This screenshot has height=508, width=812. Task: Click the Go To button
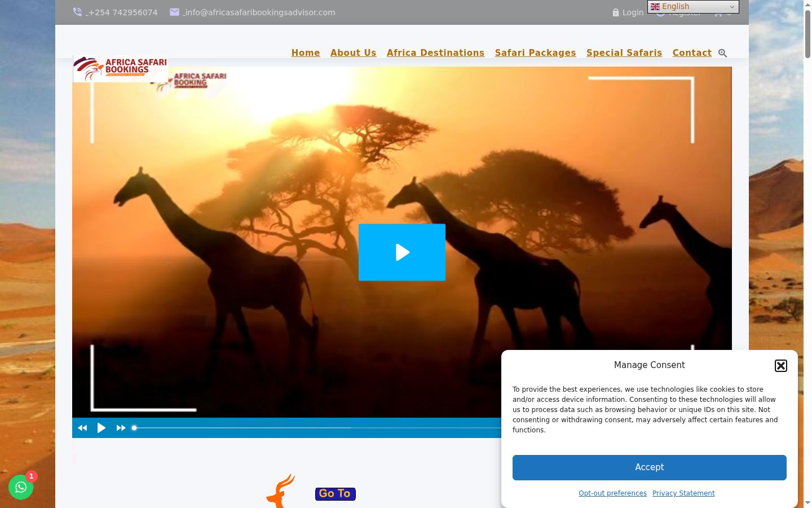click(336, 494)
